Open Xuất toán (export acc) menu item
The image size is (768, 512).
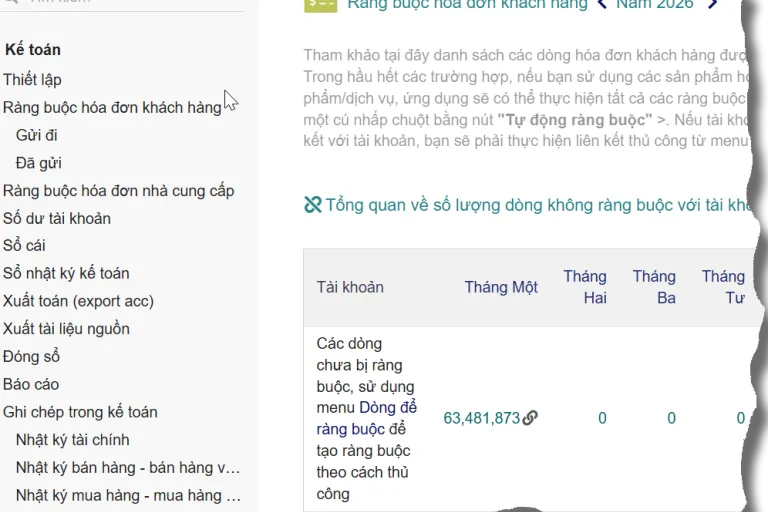pyautogui.click(x=78, y=301)
